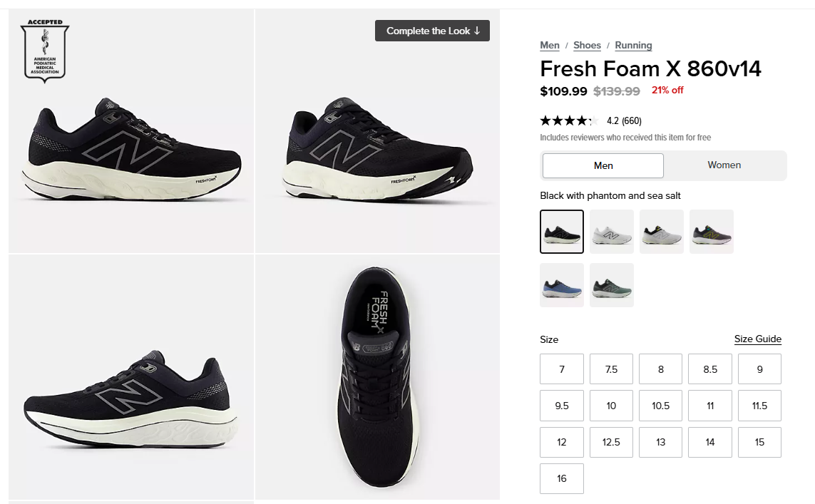Select the blue shoe colorway swatch
The width and height of the screenshot is (815, 504).
coord(562,285)
